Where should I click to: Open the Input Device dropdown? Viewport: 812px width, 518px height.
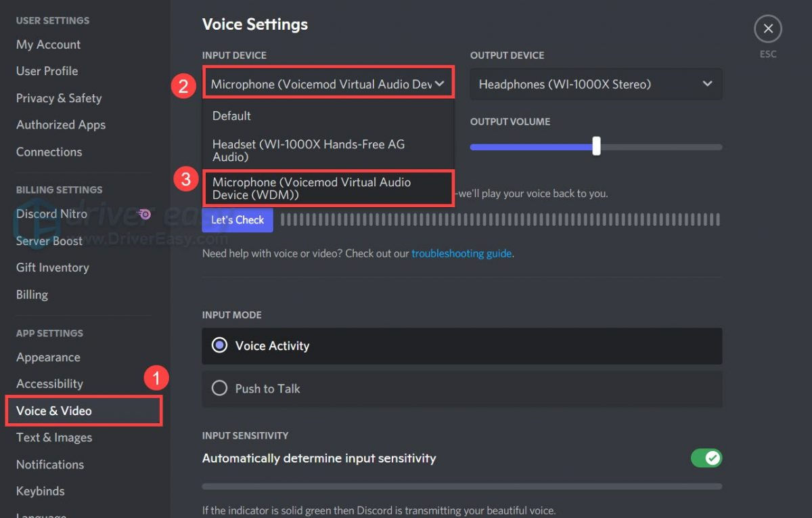tap(328, 83)
